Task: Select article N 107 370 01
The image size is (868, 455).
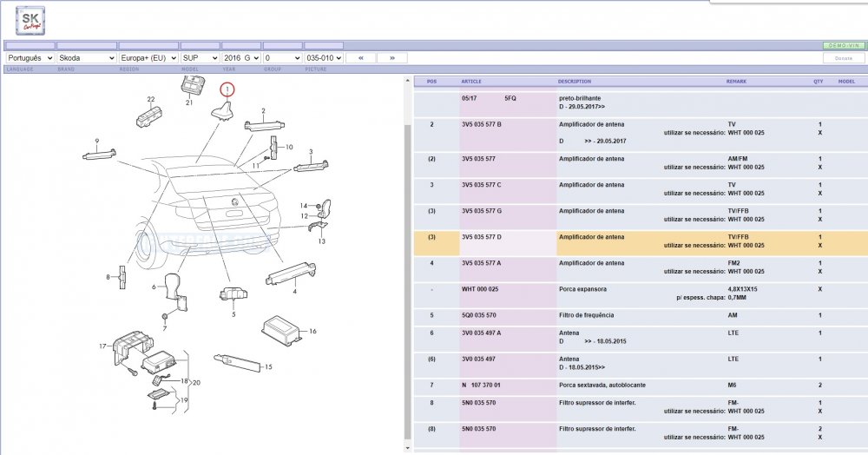Action: coord(481,385)
